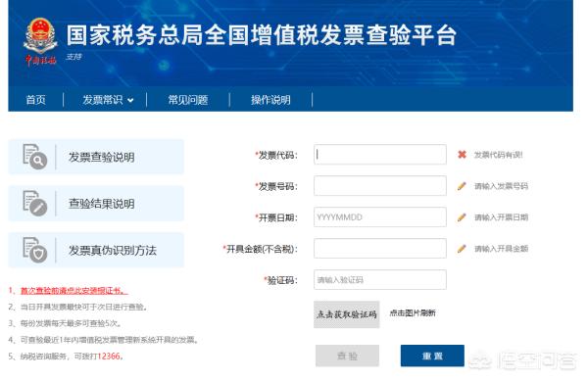
Task: Open the 查验结果说明 panel
Action: pyautogui.click(x=96, y=204)
